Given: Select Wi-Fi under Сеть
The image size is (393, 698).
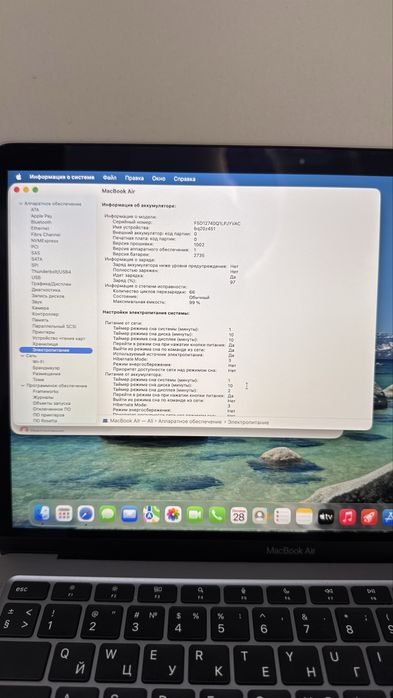Looking at the screenshot, I should coord(39,362).
